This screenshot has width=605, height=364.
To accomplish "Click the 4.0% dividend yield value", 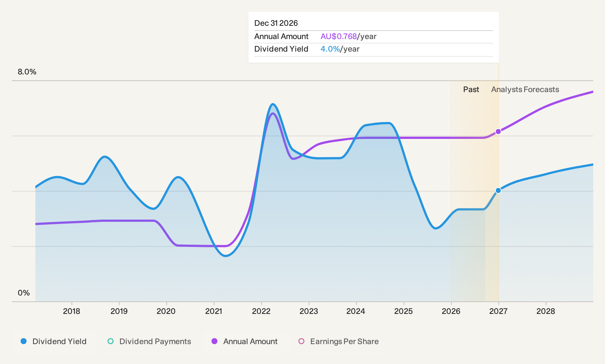I will [330, 49].
